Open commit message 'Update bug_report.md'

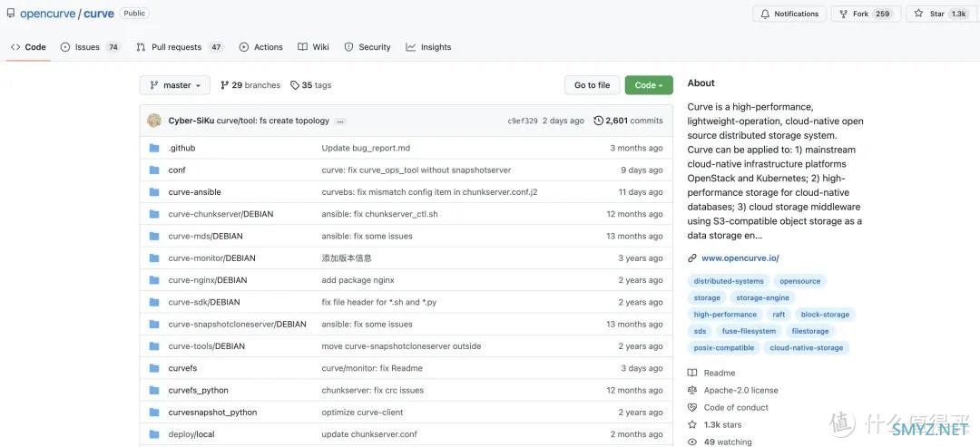(x=366, y=148)
